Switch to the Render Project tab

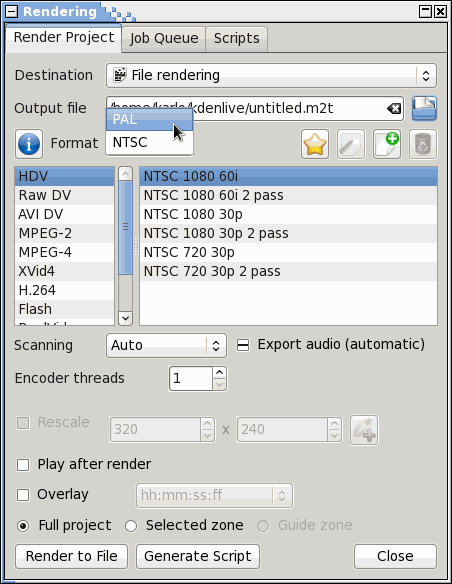(x=64, y=38)
